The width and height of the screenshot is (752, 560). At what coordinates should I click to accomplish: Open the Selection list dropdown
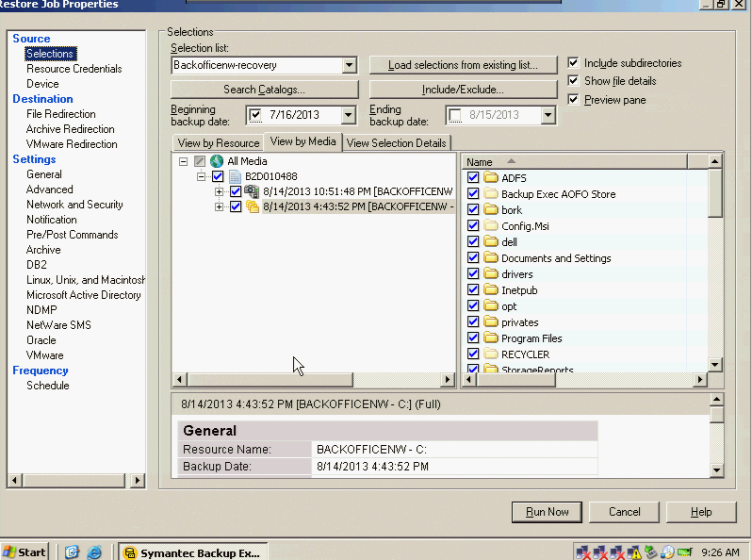click(x=350, y=65)
